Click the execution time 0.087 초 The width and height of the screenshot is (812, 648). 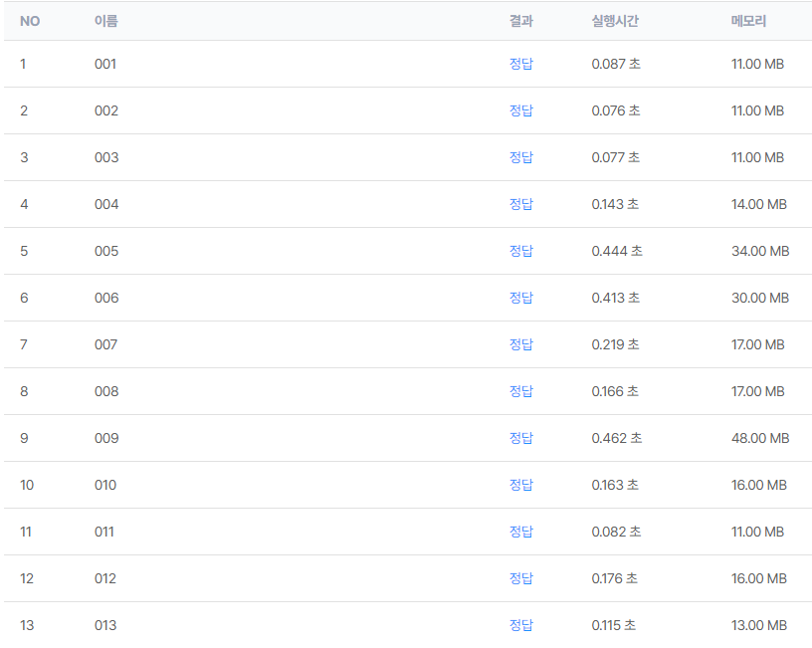point(616,64)
